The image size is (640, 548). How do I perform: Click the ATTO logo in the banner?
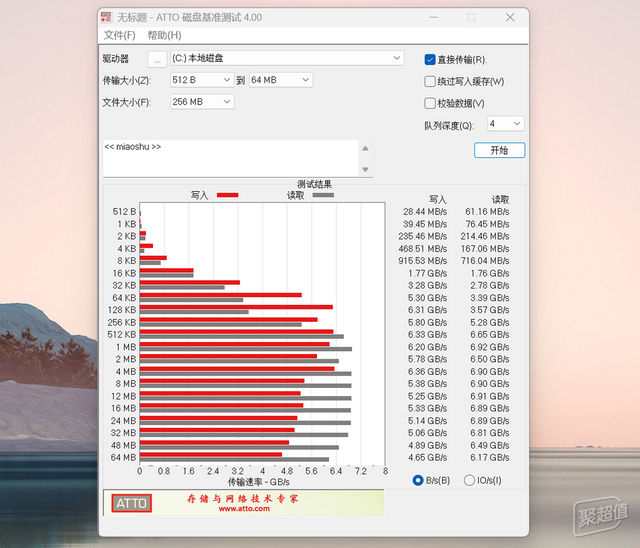(131, 503)
